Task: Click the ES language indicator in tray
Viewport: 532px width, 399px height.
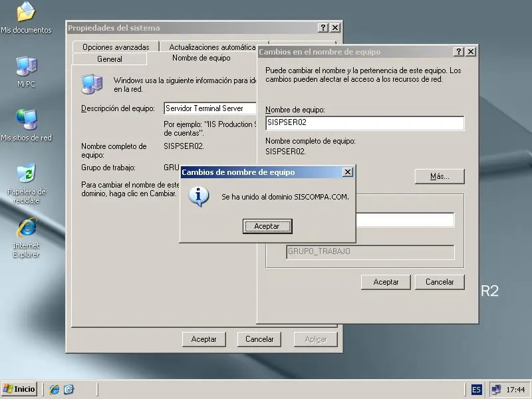Action: coord(476,390)
